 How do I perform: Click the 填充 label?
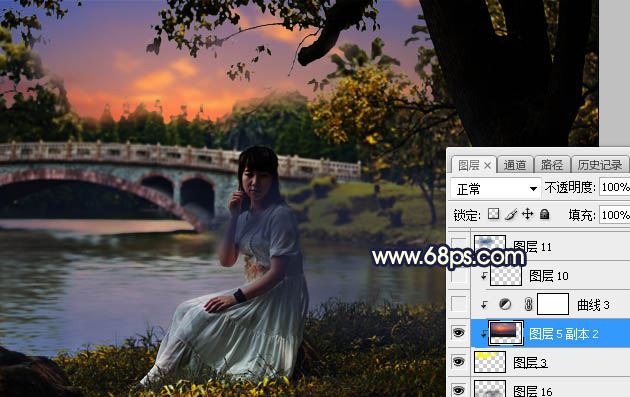(x=581, y=215)
